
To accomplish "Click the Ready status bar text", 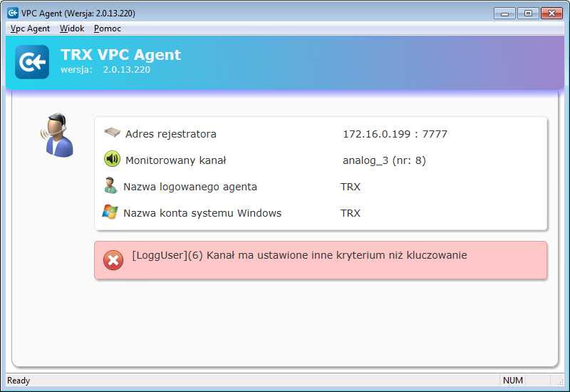I will (19, 381).
